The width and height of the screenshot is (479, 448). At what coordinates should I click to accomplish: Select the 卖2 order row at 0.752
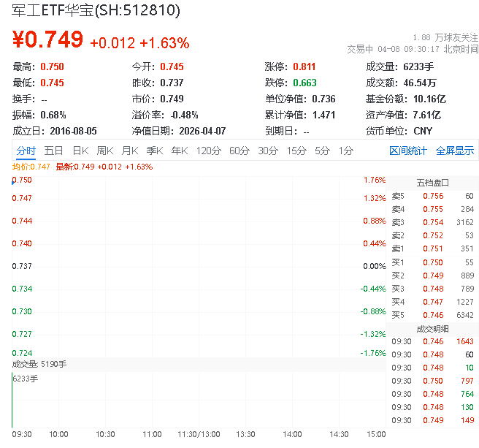(432, 235)
